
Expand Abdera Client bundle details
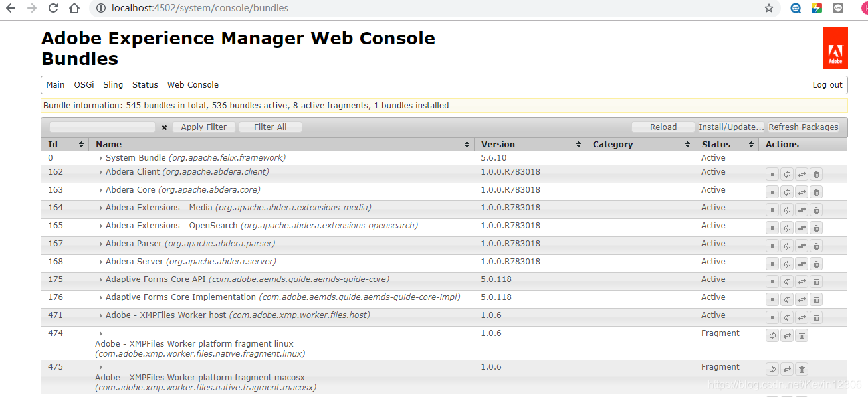coord(100,172)
